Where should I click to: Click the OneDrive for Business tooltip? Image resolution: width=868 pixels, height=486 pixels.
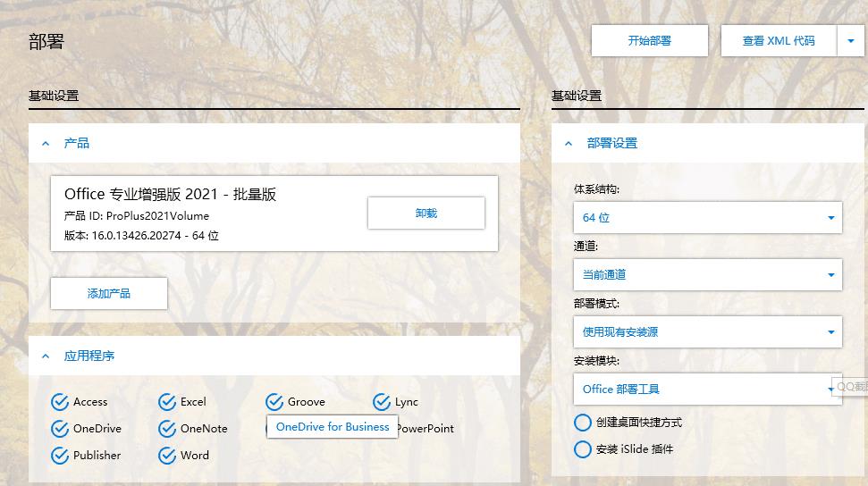pyautogui.click(x=333, y=427)
